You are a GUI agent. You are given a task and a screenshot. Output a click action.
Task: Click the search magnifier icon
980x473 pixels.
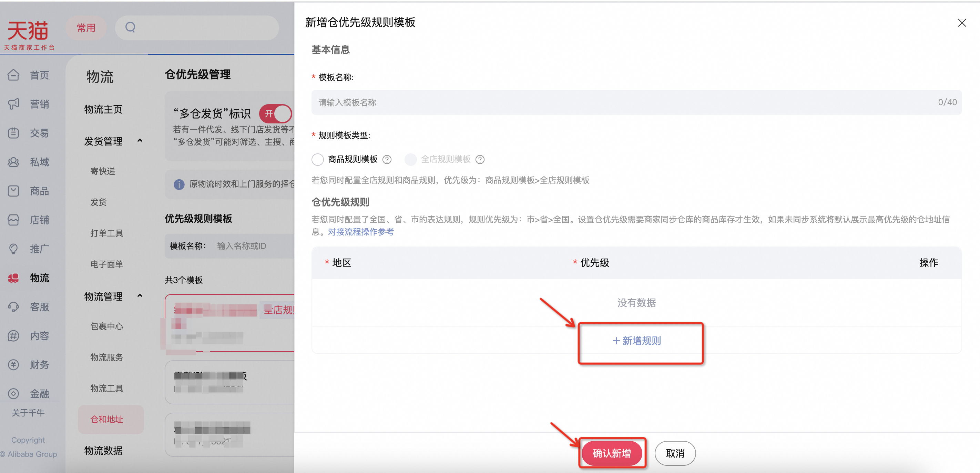pyautogui.click(x=131, y=27)
